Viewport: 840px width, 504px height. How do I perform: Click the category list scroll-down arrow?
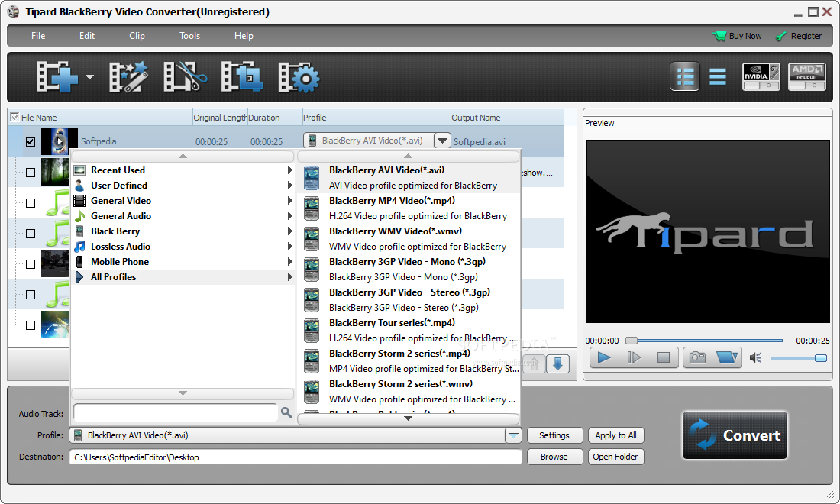pyautogui.click(x=183, y=393)
